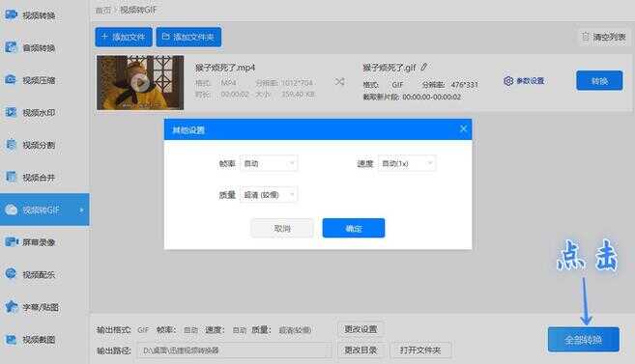Click the pencil icon to rename output gif
Image resolution: width=635 pixels, height=364 pixels.
(x=423, y=68)
